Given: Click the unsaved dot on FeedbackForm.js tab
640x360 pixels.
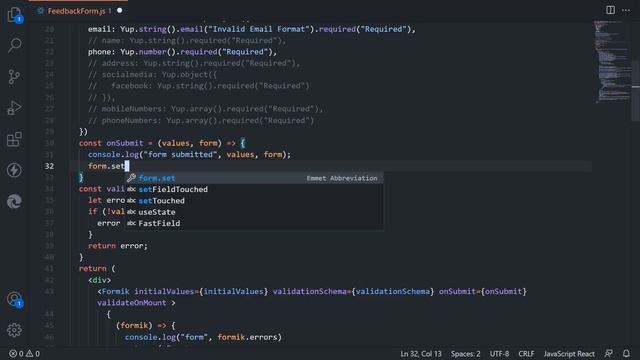Looking at the screenshot, I should coord(120,11).
